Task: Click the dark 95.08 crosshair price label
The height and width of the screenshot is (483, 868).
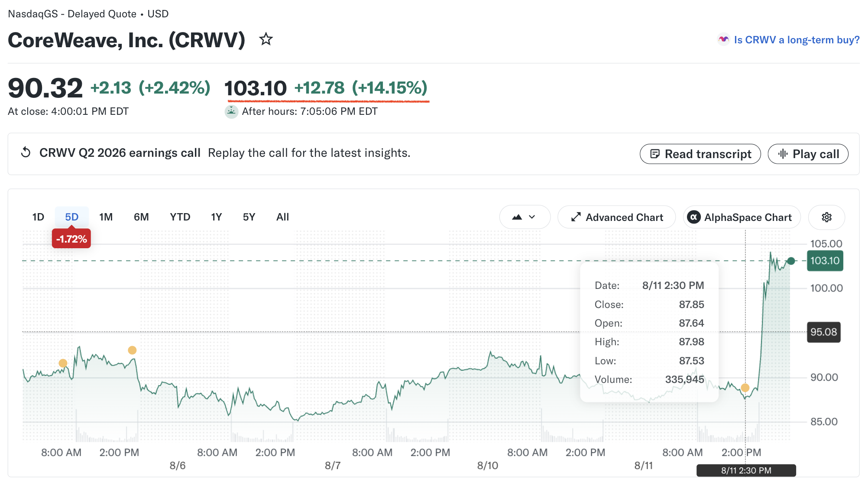Action: [x=824, y=332]
